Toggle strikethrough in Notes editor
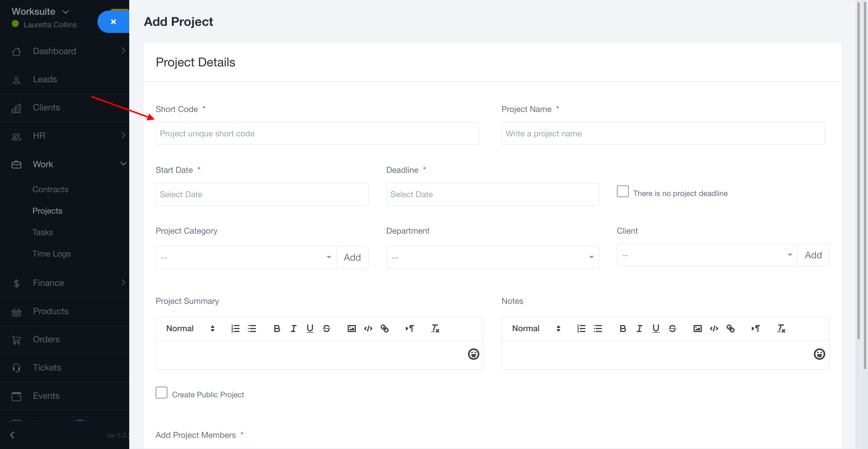 coord(672,328)
